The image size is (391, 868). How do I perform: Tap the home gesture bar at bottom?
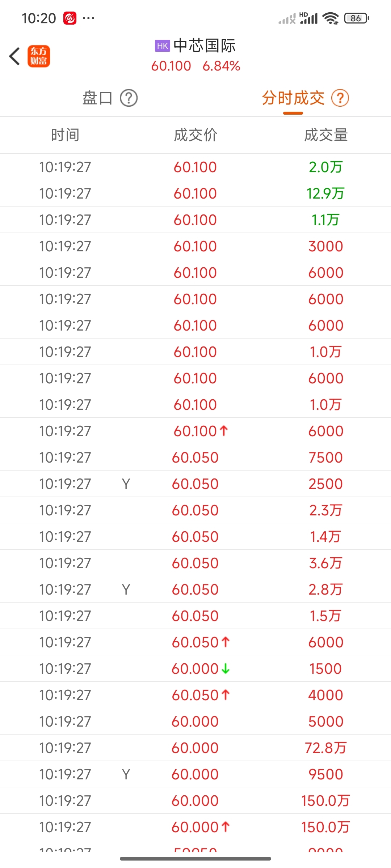(x=195, y=859)
